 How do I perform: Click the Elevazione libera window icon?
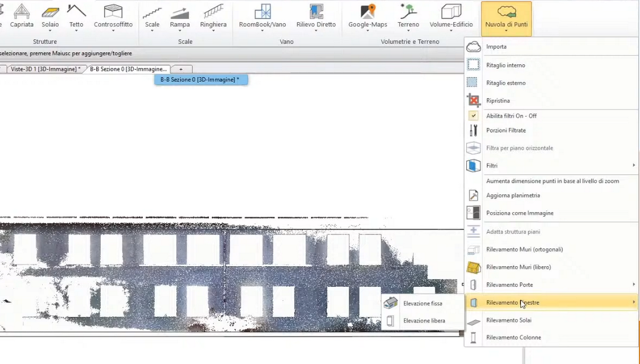coord(390,321)
